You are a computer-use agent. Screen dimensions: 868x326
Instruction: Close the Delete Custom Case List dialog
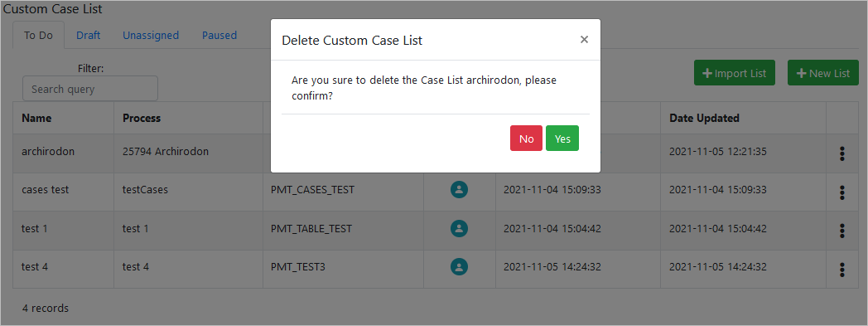(x=584, y=39)
